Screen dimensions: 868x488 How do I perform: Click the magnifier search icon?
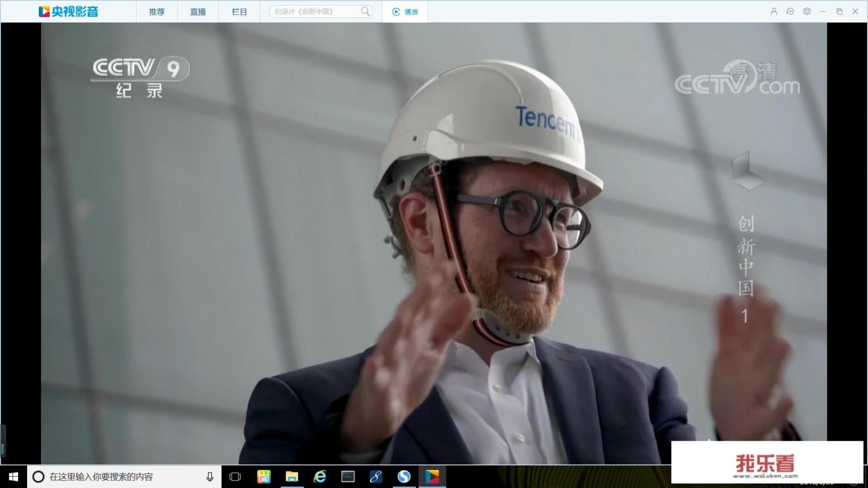365,11
